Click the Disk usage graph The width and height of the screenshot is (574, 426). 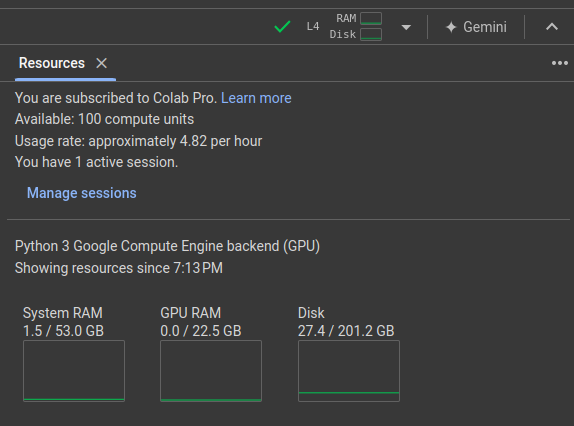click(x=349, y=371)
